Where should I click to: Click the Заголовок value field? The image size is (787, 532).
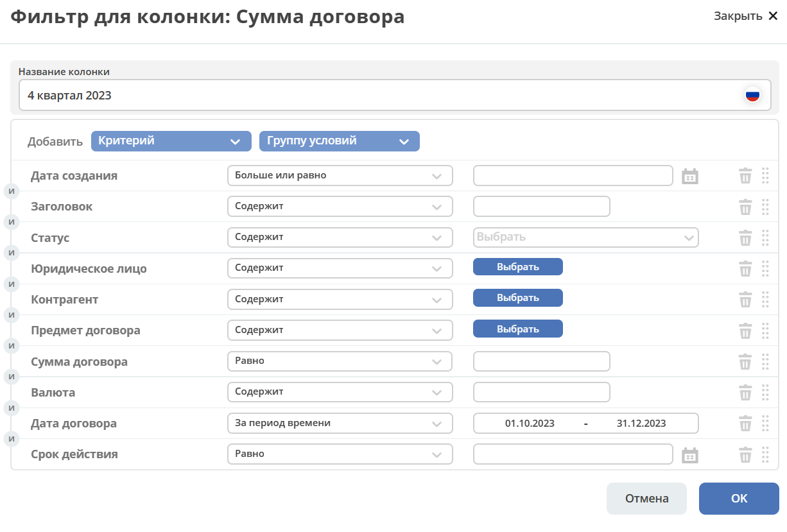[x=542, y=206]
